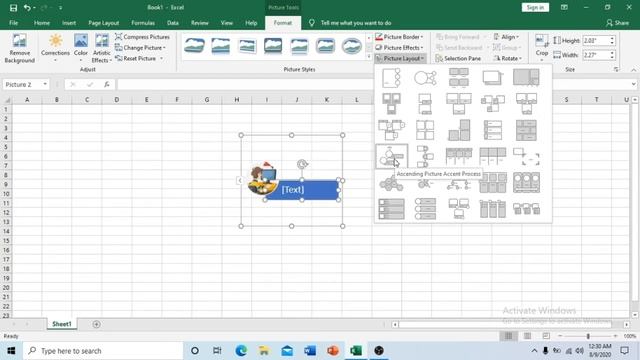640x360 pixels.
Task: Select the last layout in the gallery's fifth row
Action: point(526,182)
